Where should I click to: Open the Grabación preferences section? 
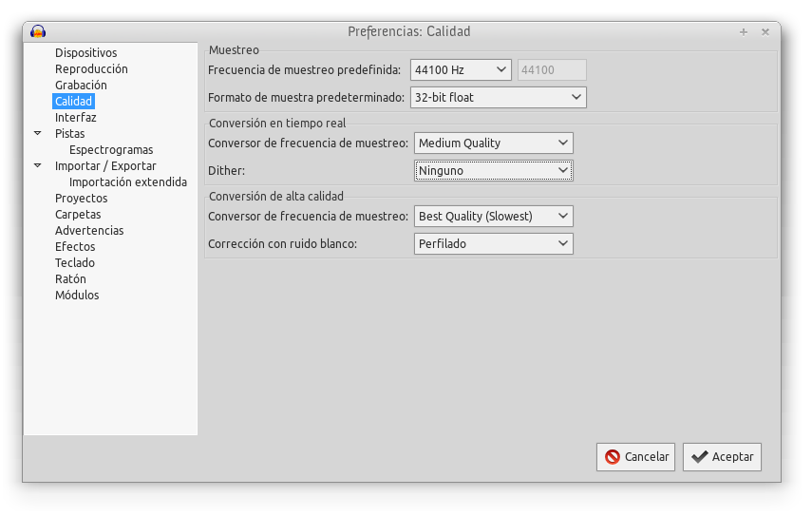tap(81, 86)
